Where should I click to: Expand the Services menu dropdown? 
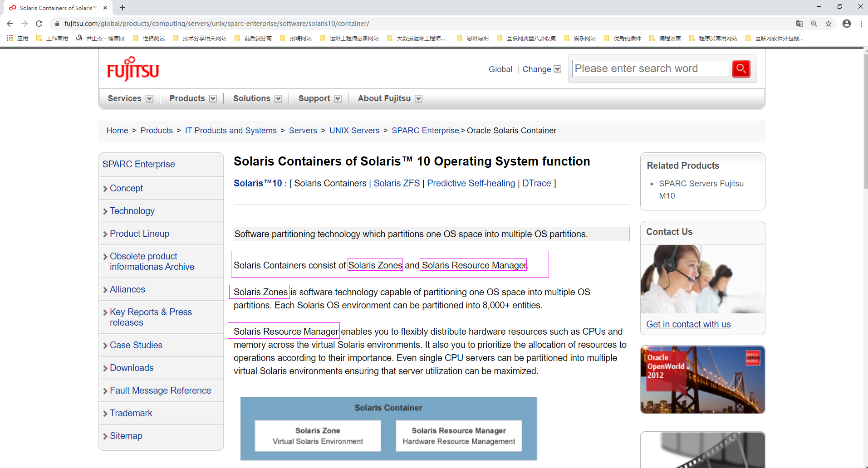coord(130,98)
